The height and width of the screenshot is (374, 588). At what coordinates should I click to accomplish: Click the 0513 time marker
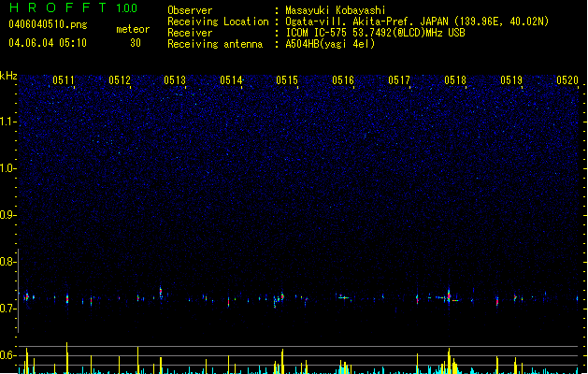click(x=175, y=80)
